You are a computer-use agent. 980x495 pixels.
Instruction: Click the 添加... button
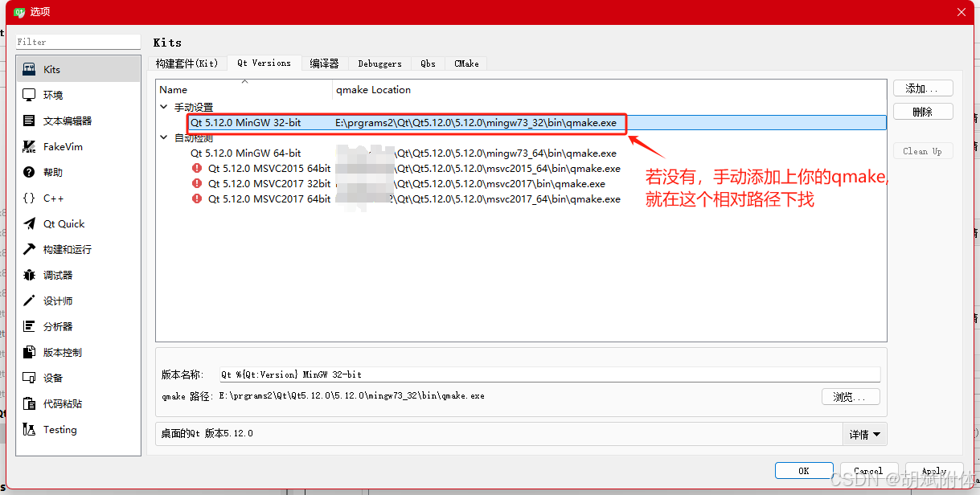923,88
